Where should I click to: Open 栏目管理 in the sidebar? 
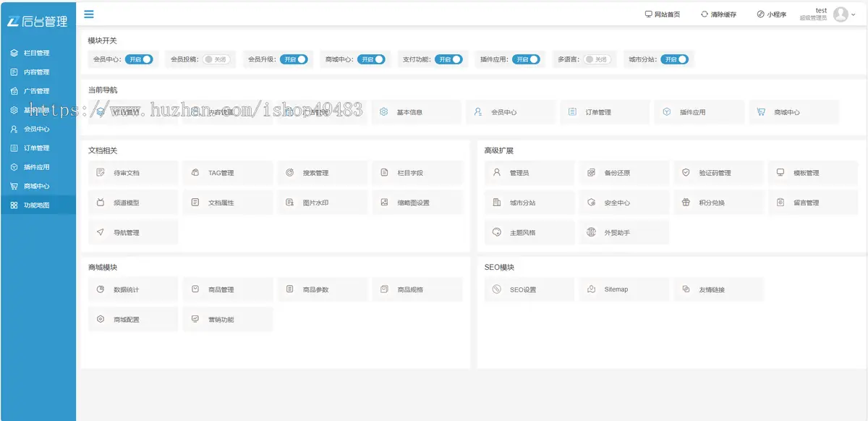coord(38,53)
